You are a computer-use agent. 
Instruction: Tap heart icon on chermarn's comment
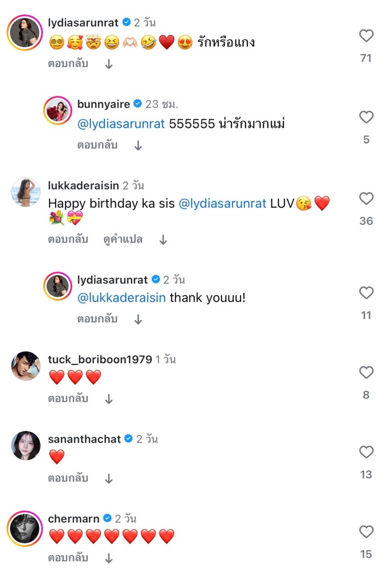pos(366,532)
